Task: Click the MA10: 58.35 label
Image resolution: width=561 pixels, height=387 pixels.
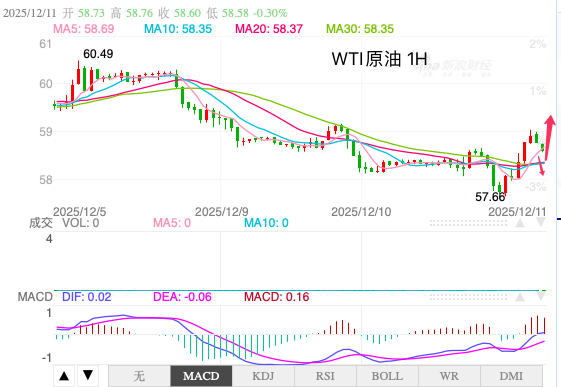Action: [178, 29]
